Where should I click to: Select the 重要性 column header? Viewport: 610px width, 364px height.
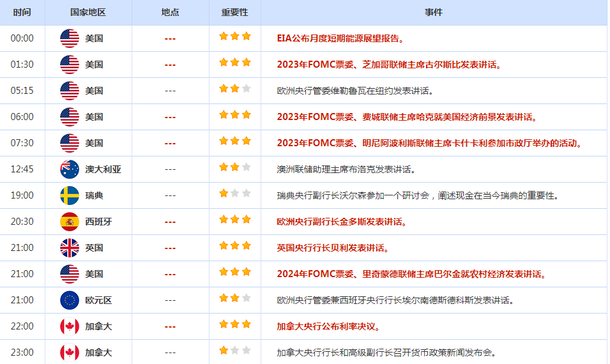pyautogui.click(x=234, y=12)
